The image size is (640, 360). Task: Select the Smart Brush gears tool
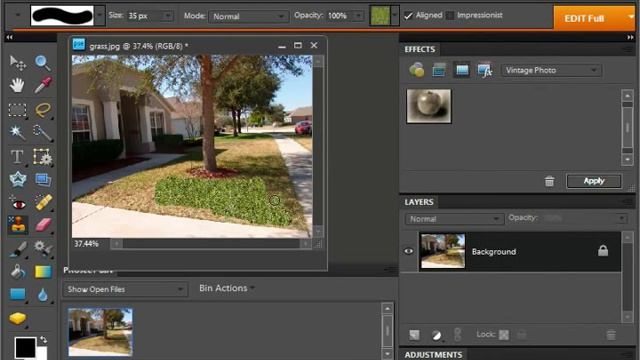43,249
